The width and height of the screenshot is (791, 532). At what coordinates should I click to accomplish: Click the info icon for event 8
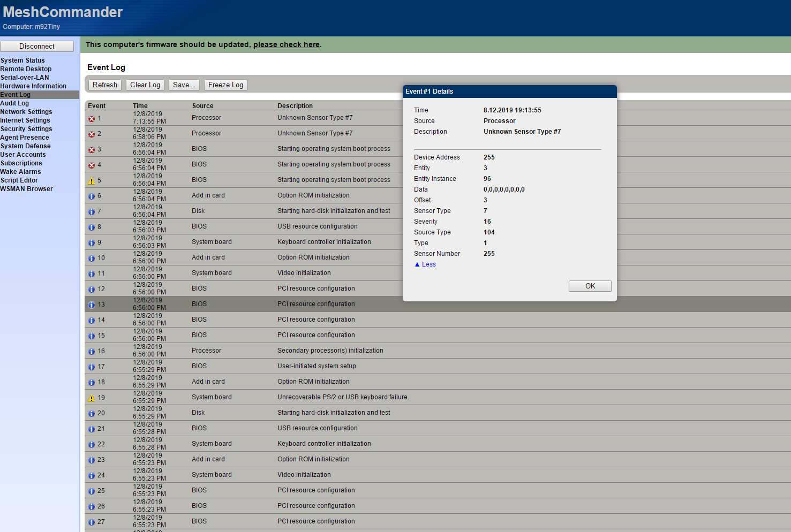tap(92, 227)
